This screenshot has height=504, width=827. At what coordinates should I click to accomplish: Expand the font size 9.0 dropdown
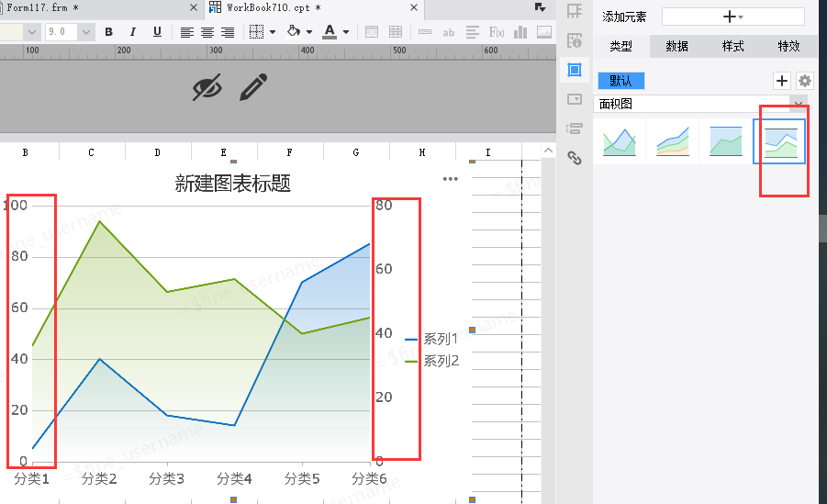86,32
